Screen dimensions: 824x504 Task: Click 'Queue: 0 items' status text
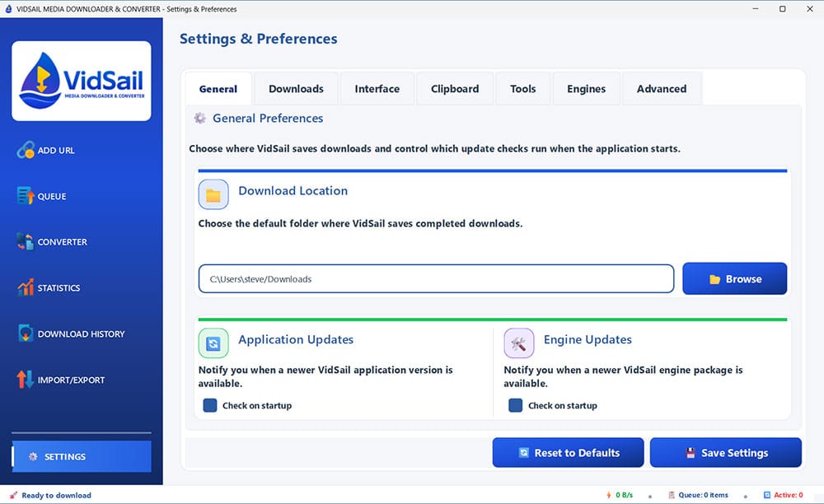click(x=703, y=495)
